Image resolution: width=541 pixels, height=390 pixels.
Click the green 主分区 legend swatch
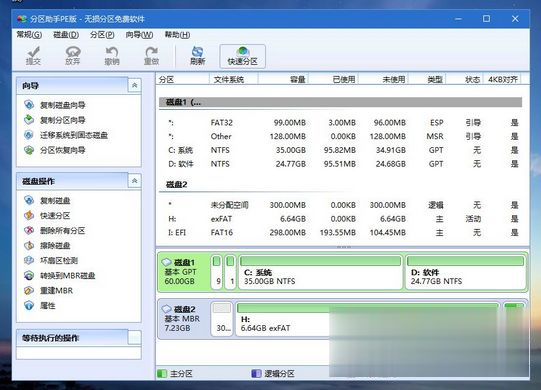coord(162,373)
